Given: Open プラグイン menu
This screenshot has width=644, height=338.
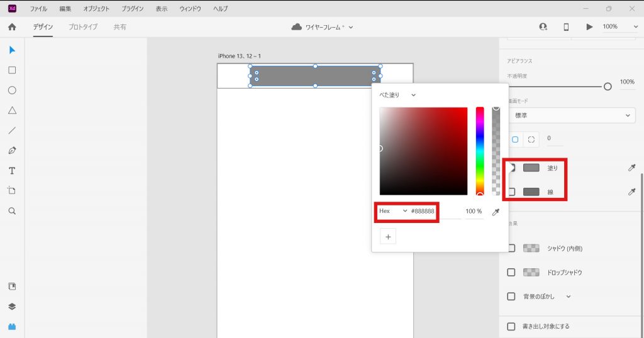Looking at the screenshot, I should click(132, 8).
